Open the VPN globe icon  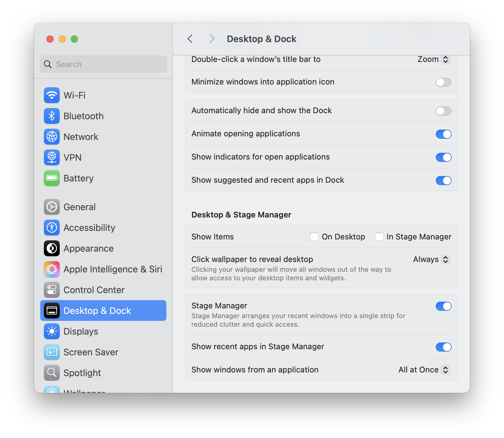52,157
